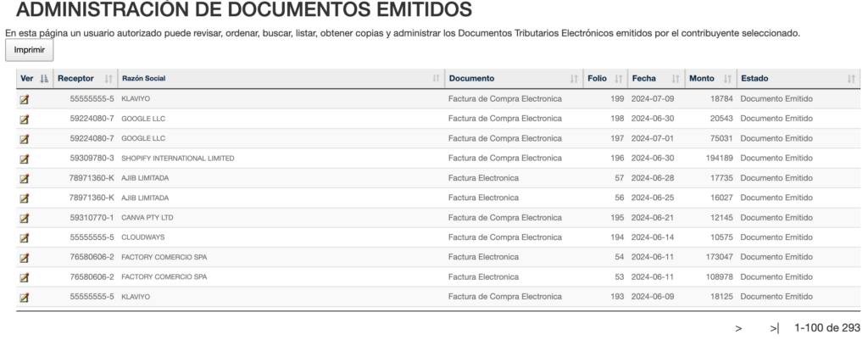View the CLOUDWAYS folio 194 document icon
The height and width of the screenshot is (340, 868).
coord(24,238)
